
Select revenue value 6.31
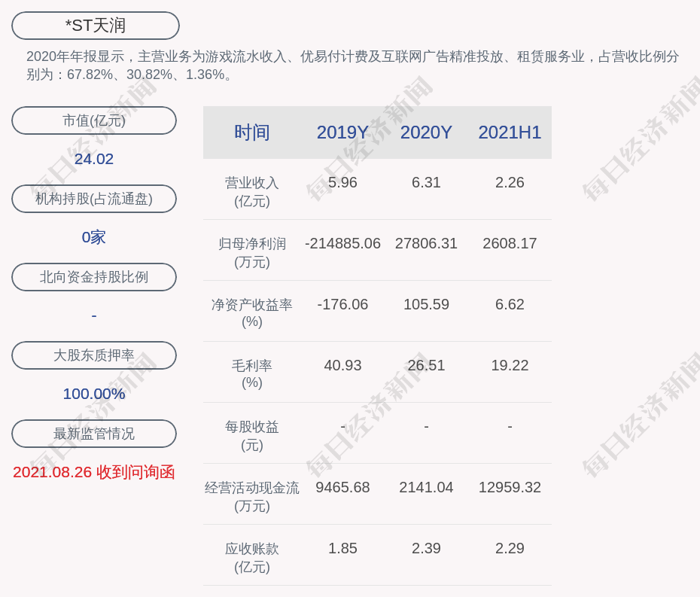(x=426, y=183)
